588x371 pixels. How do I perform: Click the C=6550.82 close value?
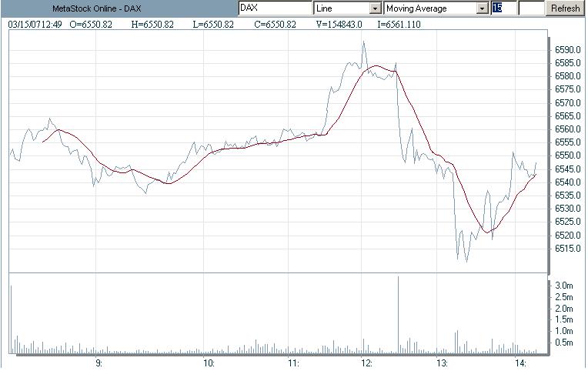click(275, 25)
